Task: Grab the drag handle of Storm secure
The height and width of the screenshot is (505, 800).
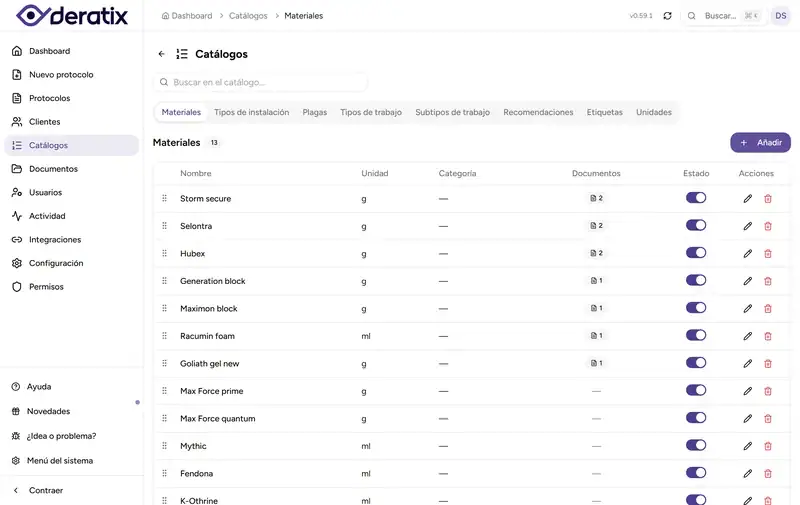Action: pyautogui.click(x=164, y=198)
